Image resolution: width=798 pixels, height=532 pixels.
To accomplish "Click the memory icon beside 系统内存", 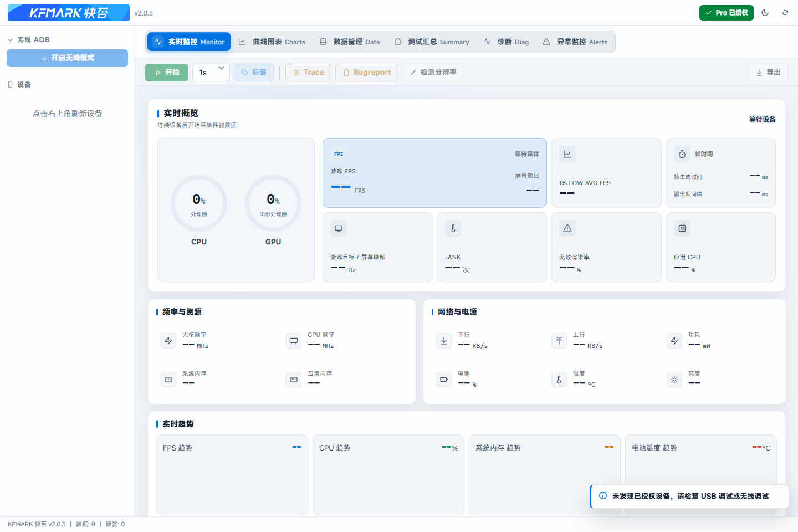I will click(168, 380).
